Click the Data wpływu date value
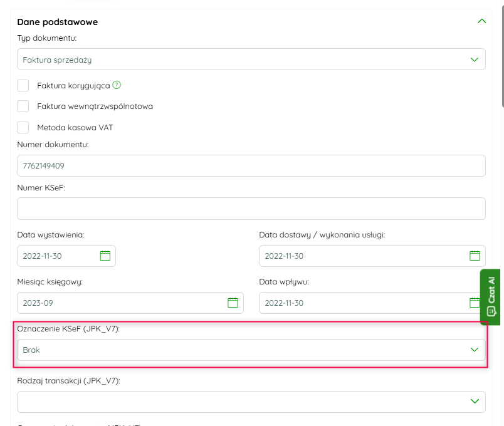This screenshot has height=426, width=504. click(x=284, y=303)
